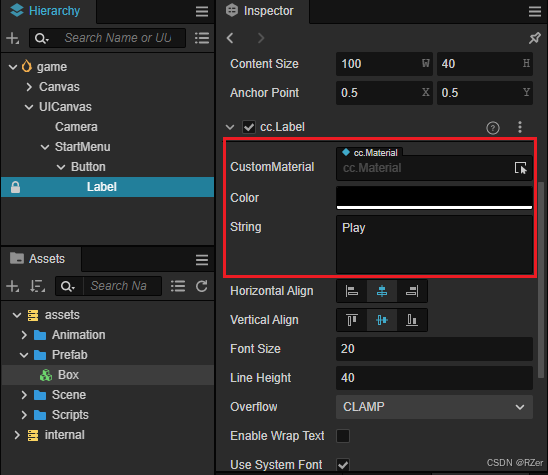Image resolution: width=548 pixels, height=475 pixels.
Task: Collapse the Prefab folder
Action: (x=24, y=355)
